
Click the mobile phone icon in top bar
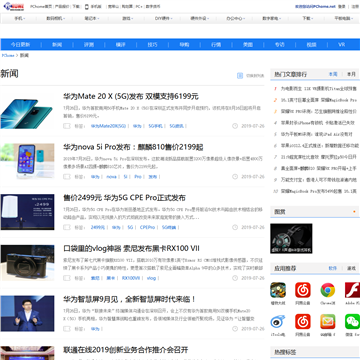[x=87, y=6]
